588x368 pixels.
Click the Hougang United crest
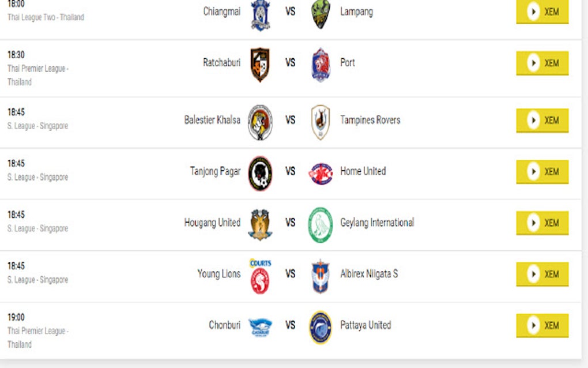point(260,224)
